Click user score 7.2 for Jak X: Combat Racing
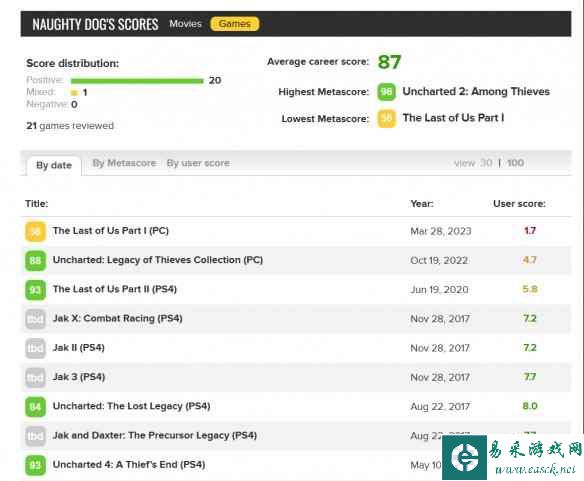 tap(530, 318)
